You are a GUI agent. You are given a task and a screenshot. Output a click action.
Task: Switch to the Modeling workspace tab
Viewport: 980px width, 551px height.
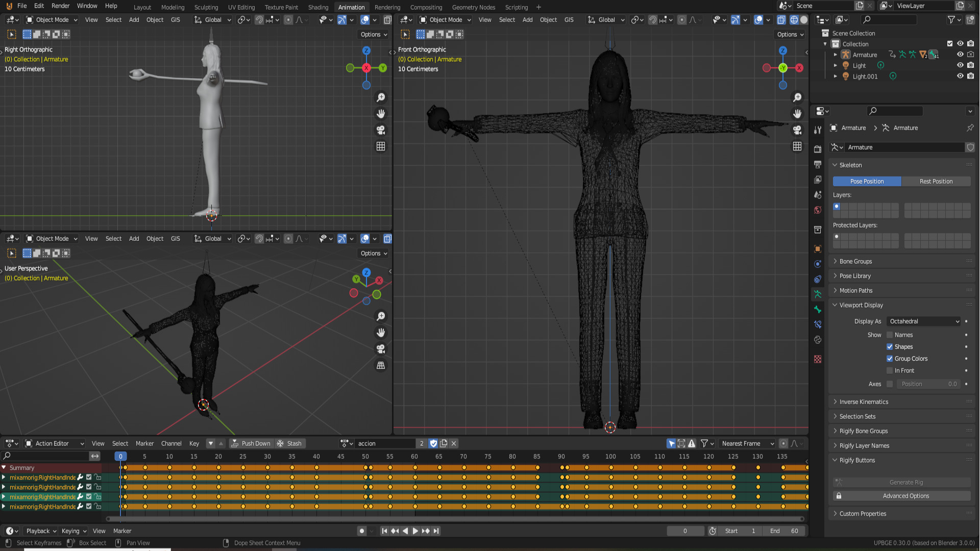click(x=173, y=7)
